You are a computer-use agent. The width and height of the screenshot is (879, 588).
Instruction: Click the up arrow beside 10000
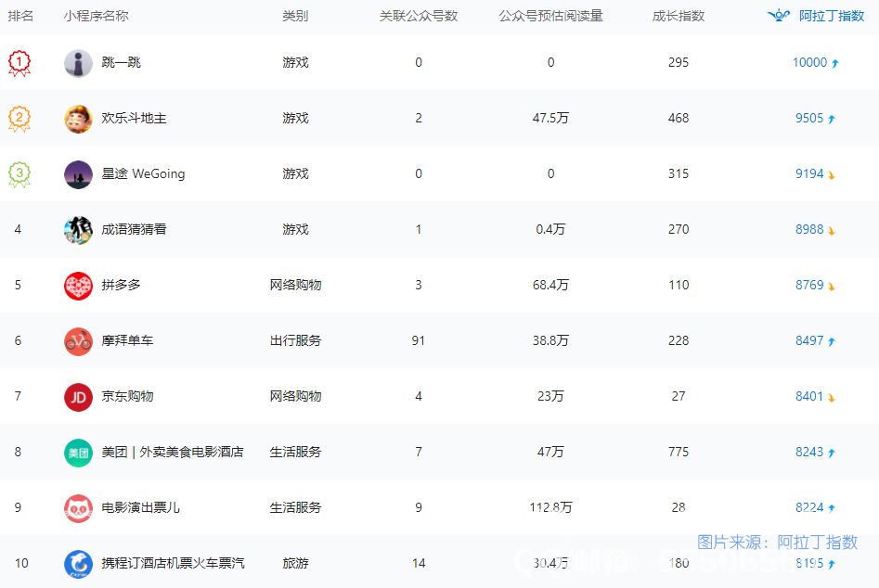tap(835, 63)
